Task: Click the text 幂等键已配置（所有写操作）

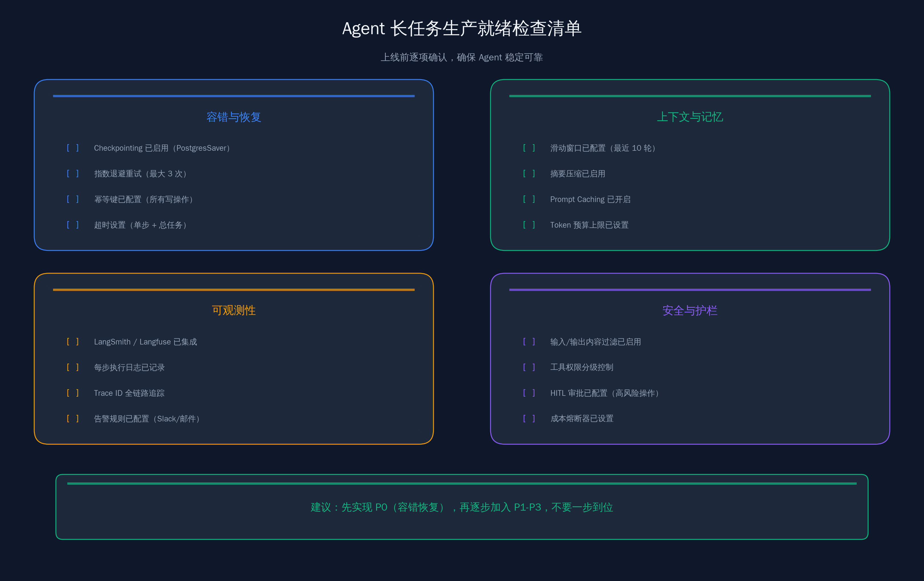Action: tap(143, 199)
